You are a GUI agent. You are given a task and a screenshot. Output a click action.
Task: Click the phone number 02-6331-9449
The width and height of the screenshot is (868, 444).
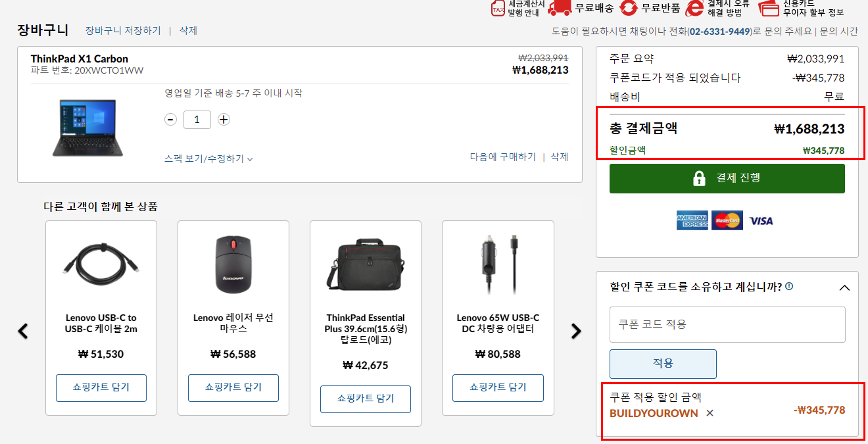point(719,31)
